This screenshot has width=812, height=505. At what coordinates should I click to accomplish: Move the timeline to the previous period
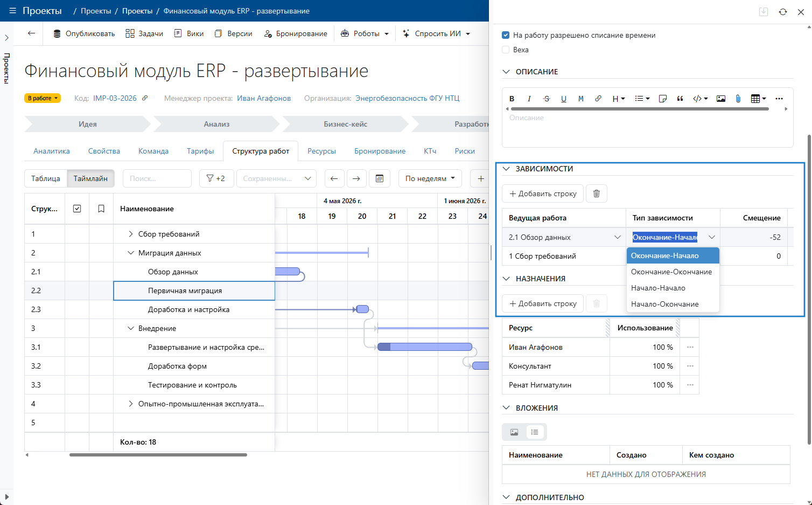pos(334,178)
